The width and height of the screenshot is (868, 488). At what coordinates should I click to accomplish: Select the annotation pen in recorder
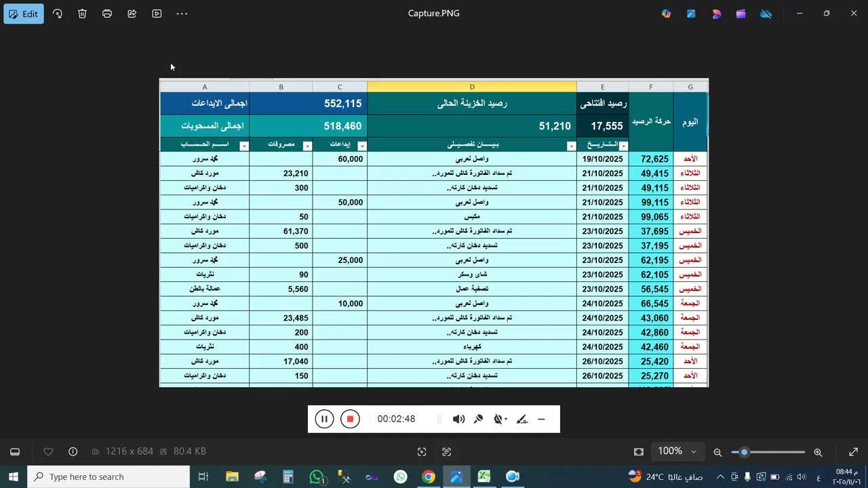click(521, 420)
